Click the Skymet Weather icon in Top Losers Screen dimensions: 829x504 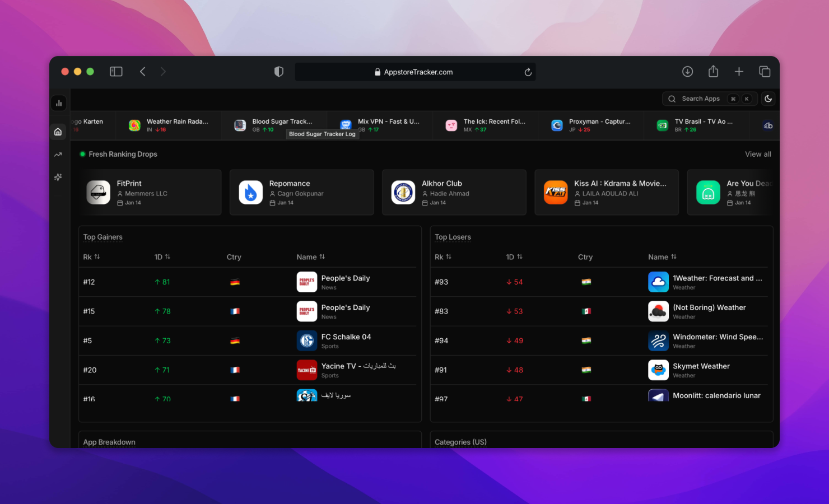(x=658, y=370)
